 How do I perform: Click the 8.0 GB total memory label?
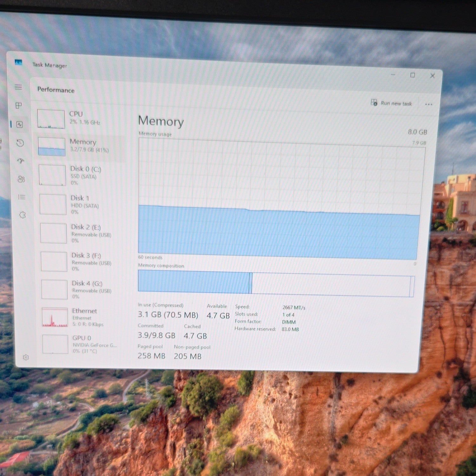[x=417, y=132]
